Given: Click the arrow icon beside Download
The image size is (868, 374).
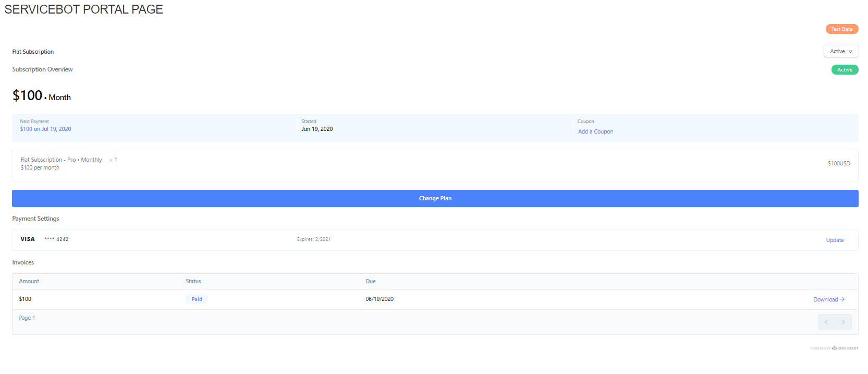Looking at the screenshot, I should click(x=842, y=299).
